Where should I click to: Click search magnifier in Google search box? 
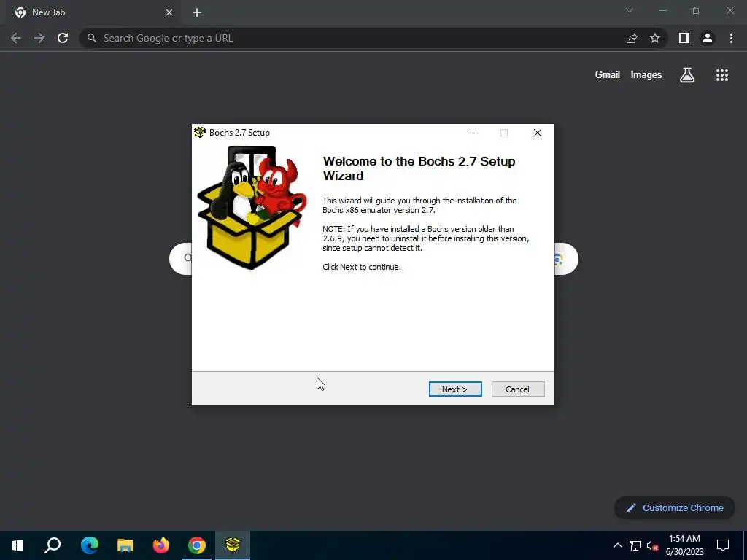tap(188, 257)
